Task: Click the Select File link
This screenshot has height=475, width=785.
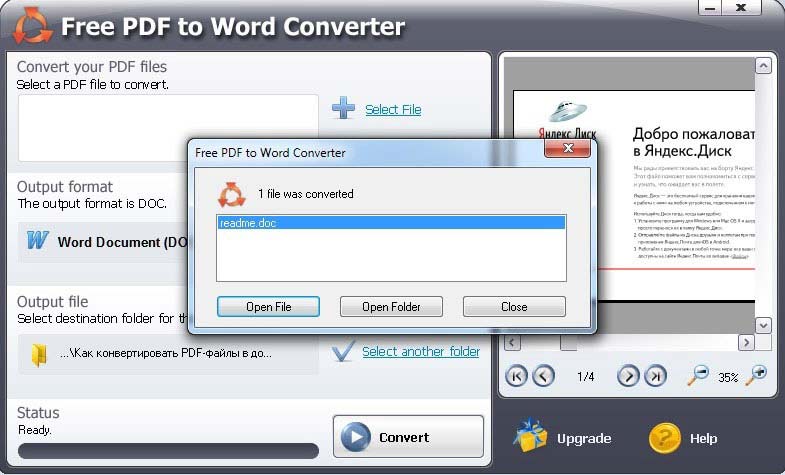Action: click(x=393, y=110)
